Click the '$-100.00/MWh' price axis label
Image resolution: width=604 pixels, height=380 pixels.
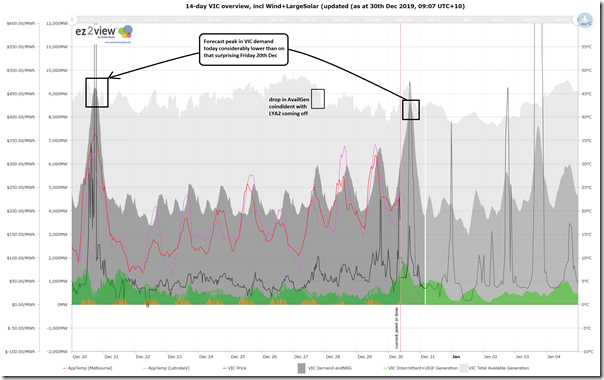tap(20, 351)
